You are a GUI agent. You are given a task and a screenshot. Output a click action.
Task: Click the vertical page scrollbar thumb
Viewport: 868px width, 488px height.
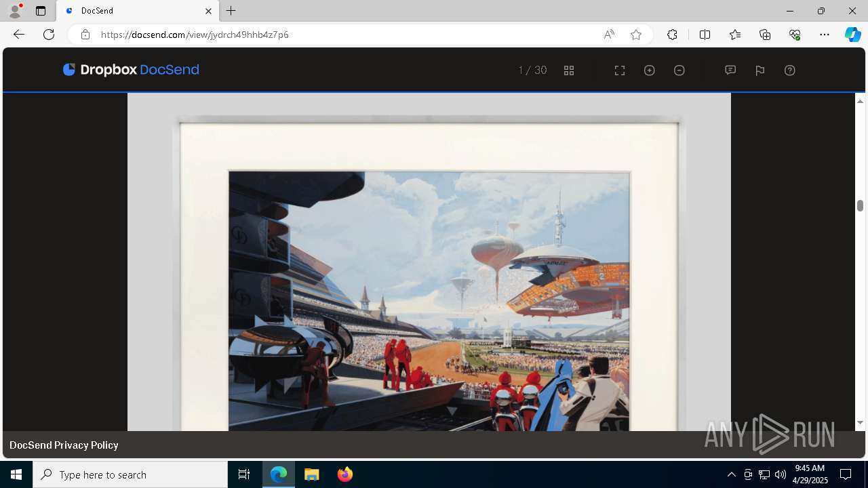860,205
